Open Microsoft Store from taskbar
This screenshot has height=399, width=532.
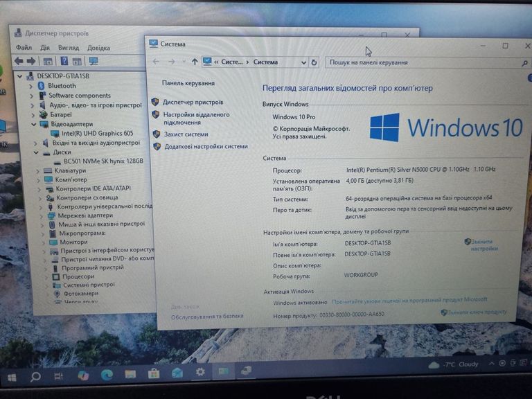(154, 373)
